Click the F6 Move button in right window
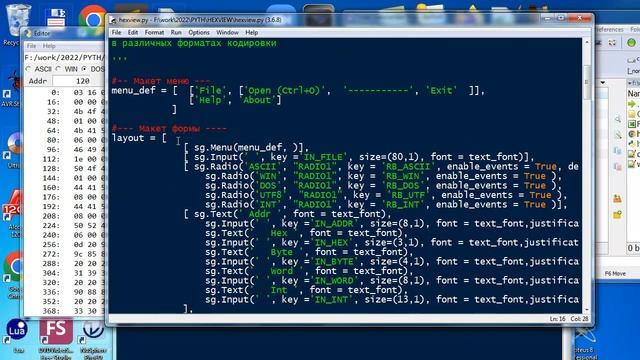The image size is (640, 360). coord(615,273)
